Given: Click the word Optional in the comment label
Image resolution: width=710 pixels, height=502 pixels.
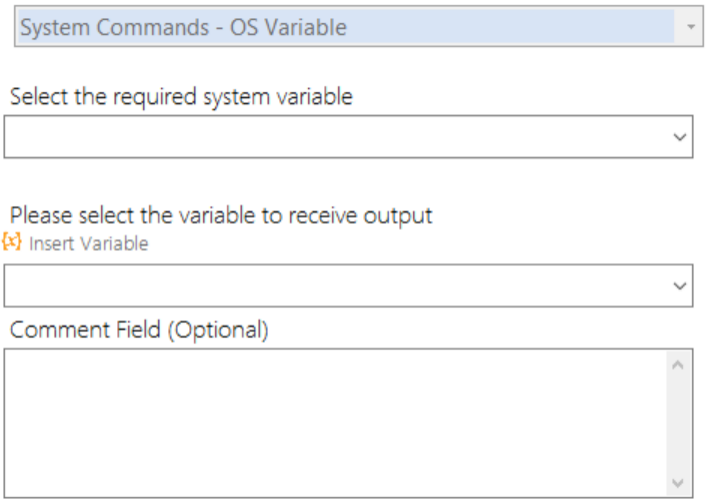Looking at the screenshot, I should 219,330.
